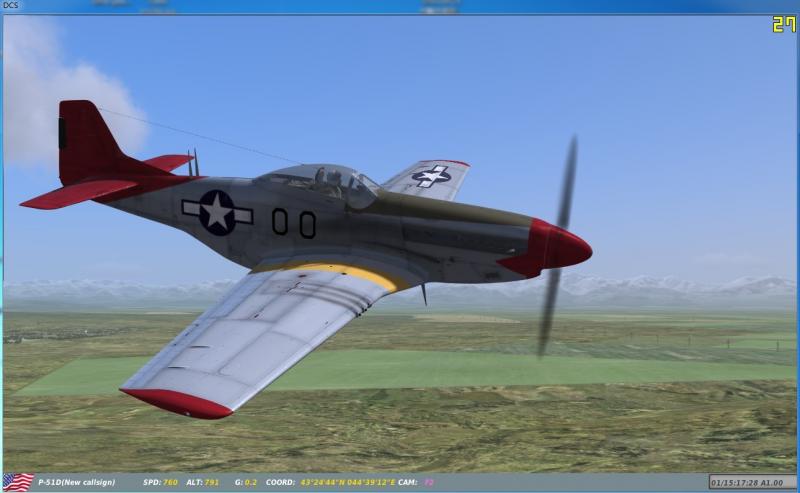Click the US flag icon in status bar
The width and height of the screenshot is (800, 493).
point(17,482)
